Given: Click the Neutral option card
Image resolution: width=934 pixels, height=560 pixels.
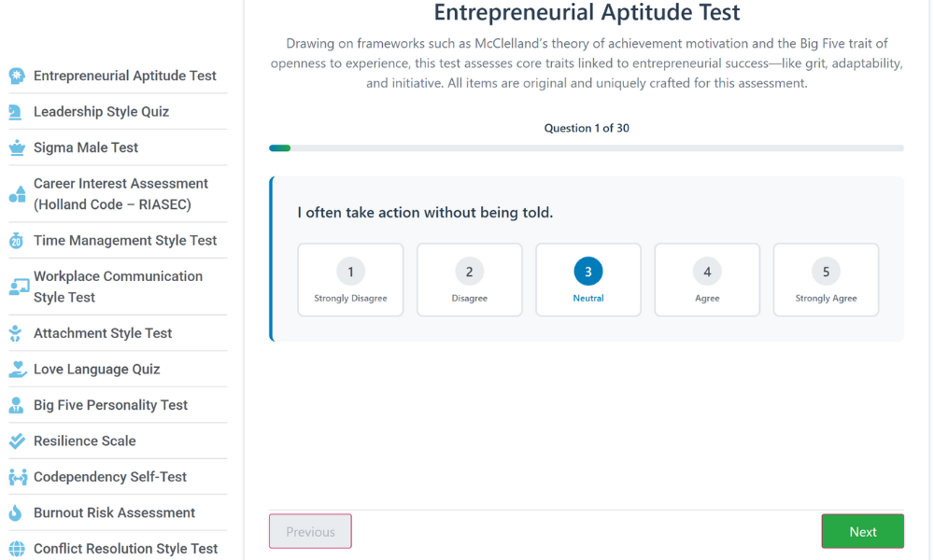Looking at the screenshot, I should 587,279.
